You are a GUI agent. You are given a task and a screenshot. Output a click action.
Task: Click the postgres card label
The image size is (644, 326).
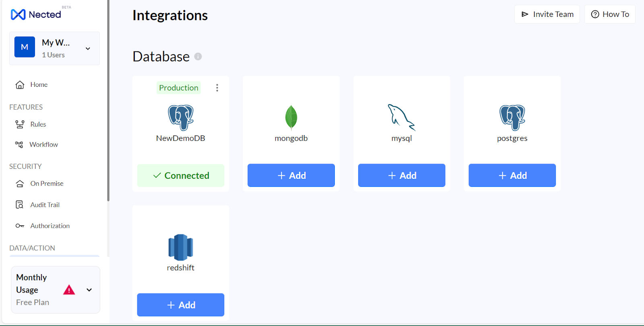tap(512, 138)
